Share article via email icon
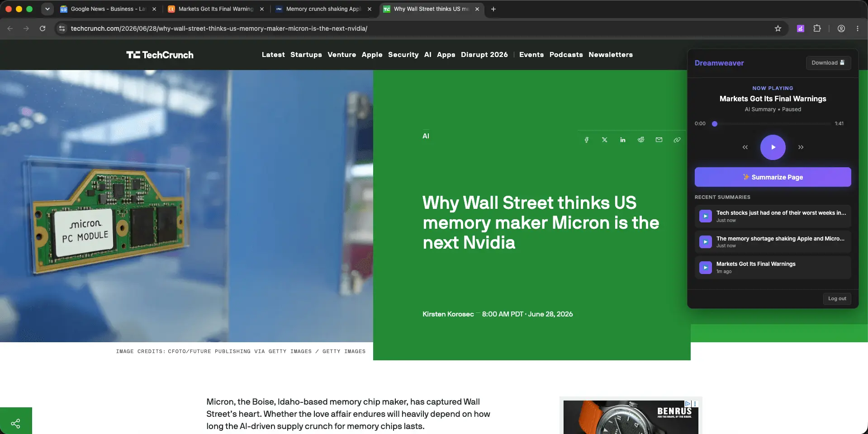The width and height of the screenshot is (868, 434). pyautogui.click(x=659, y=140)
